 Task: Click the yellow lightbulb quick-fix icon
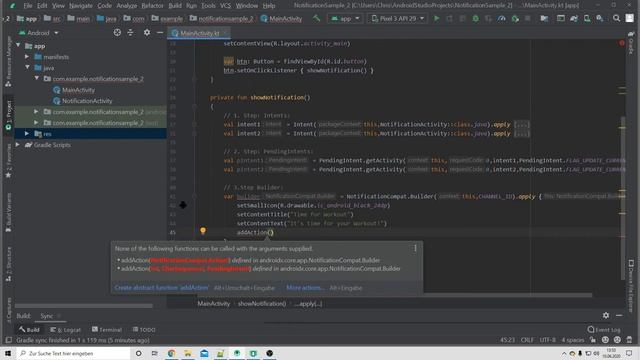pyautogui.click(x=203, y=231)
